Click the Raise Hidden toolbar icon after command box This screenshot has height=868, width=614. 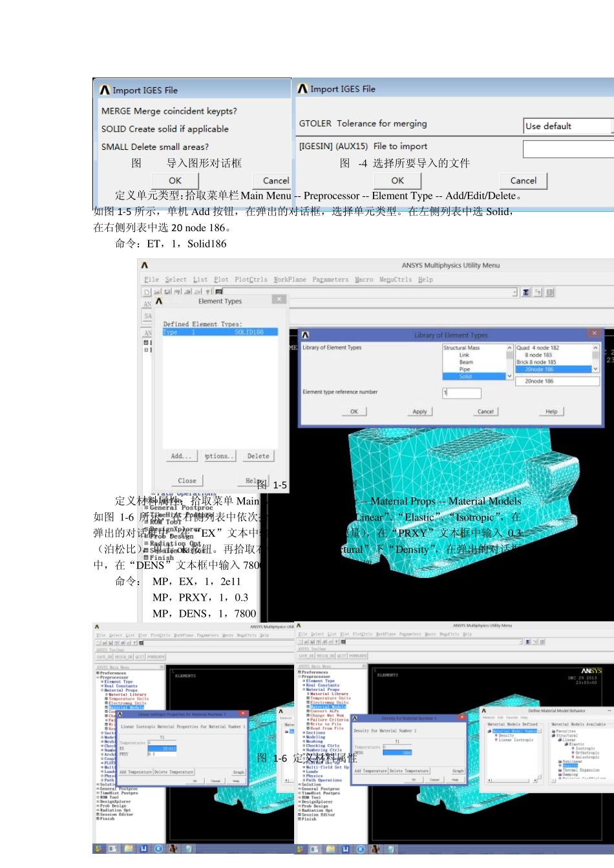point(527,293)
